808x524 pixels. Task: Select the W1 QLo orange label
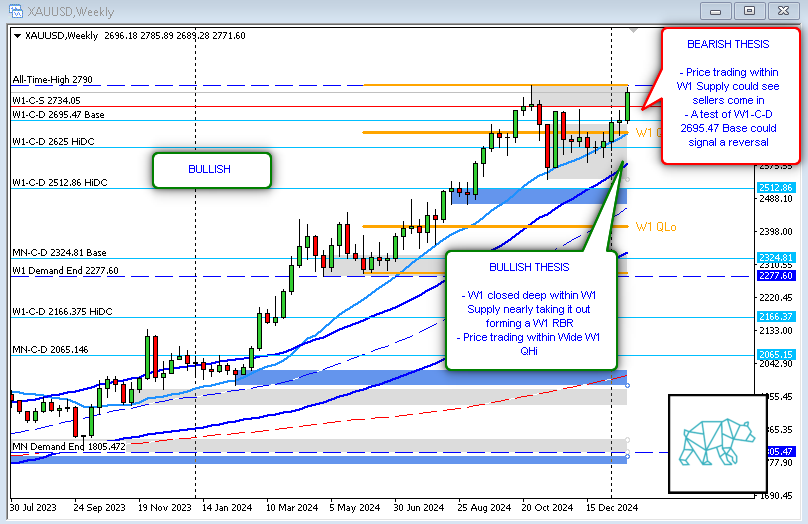[x=655, y=227]
